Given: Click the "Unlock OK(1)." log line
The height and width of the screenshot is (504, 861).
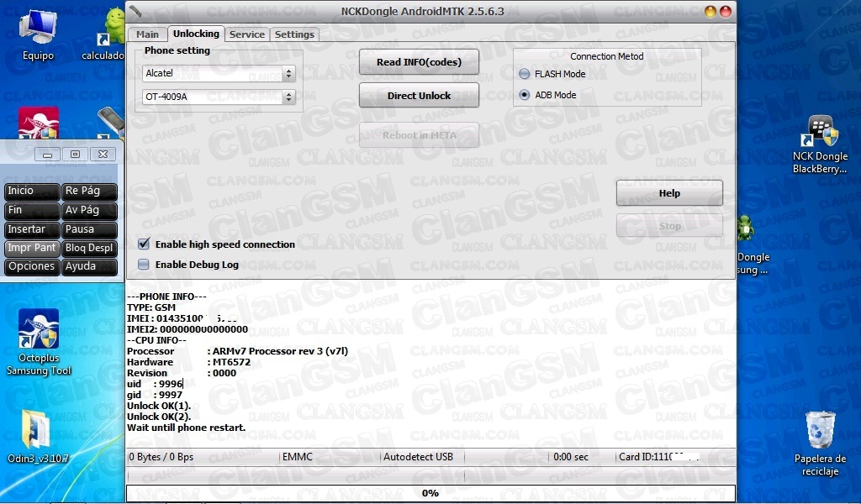Looking at the screenshot, I should (159, 406).
